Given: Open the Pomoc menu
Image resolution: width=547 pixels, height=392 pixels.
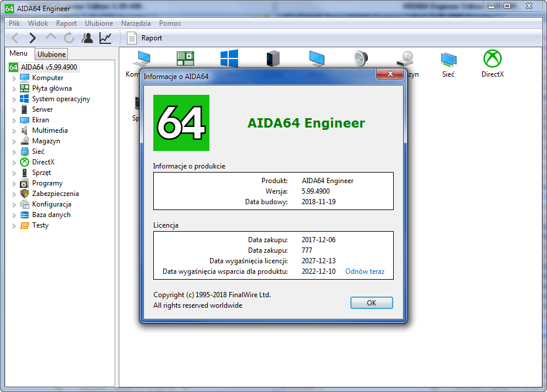Looking at the screenshot, I should (170, 23).
